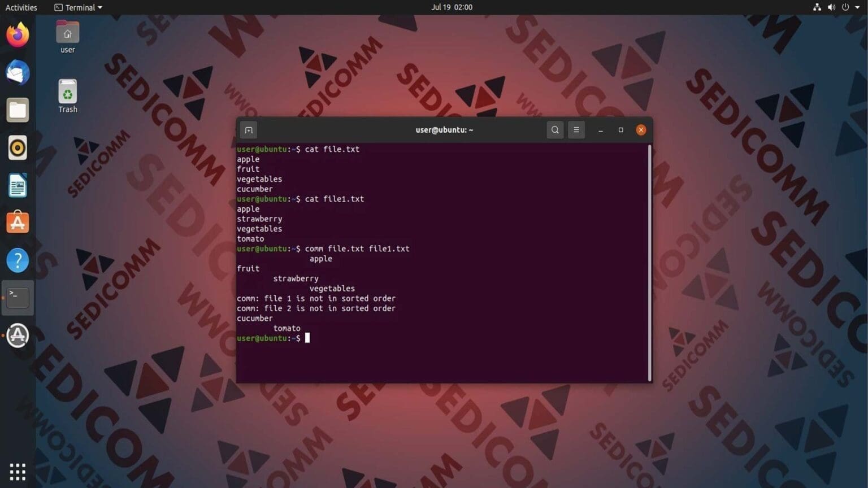This screenshot has height=488, width=868.
Task: Click the terminal cursor at the last prompt
Action: pyautogui.click(x=307, y=338)
